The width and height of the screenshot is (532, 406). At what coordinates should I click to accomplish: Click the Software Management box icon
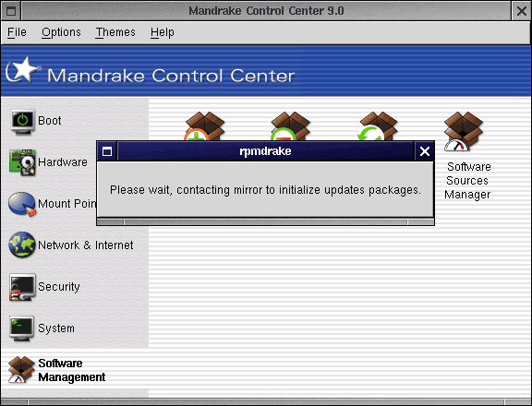coord(21,370)
